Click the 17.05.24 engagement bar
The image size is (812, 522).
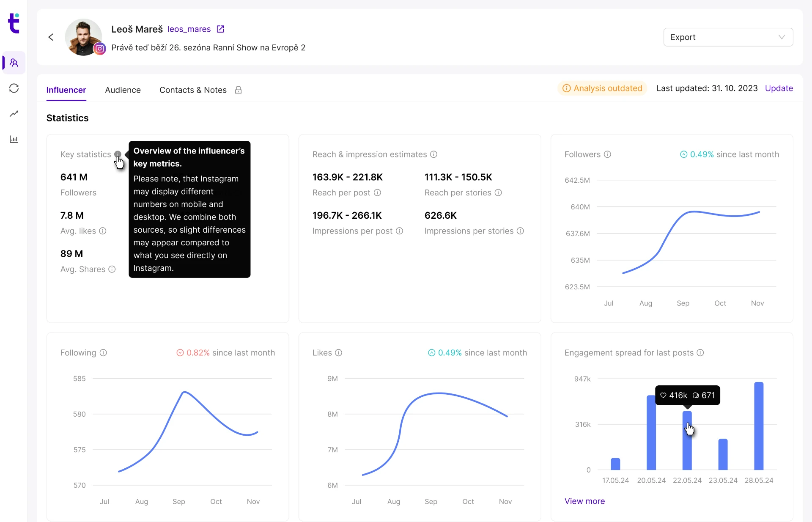pos(616,464)
